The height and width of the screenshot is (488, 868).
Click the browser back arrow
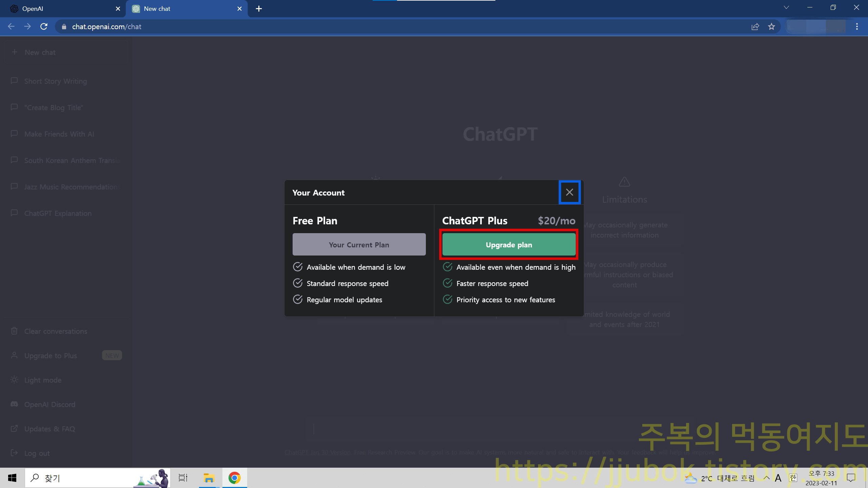[x=11, y=26]
